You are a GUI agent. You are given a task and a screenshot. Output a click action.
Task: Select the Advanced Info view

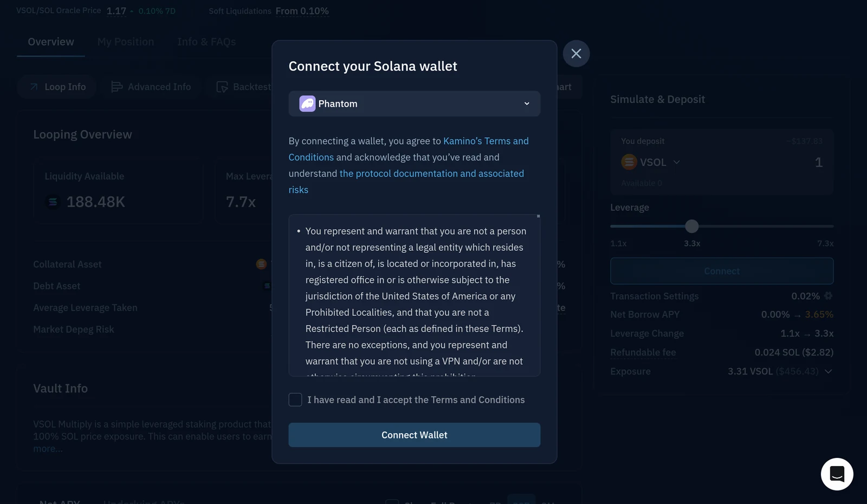(x=151, y=87)
